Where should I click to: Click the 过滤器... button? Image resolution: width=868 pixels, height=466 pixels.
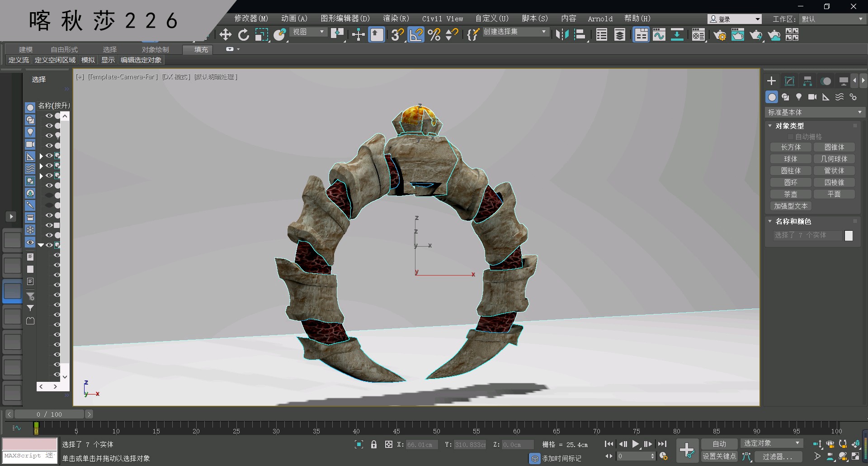click(x=778, y=456)
